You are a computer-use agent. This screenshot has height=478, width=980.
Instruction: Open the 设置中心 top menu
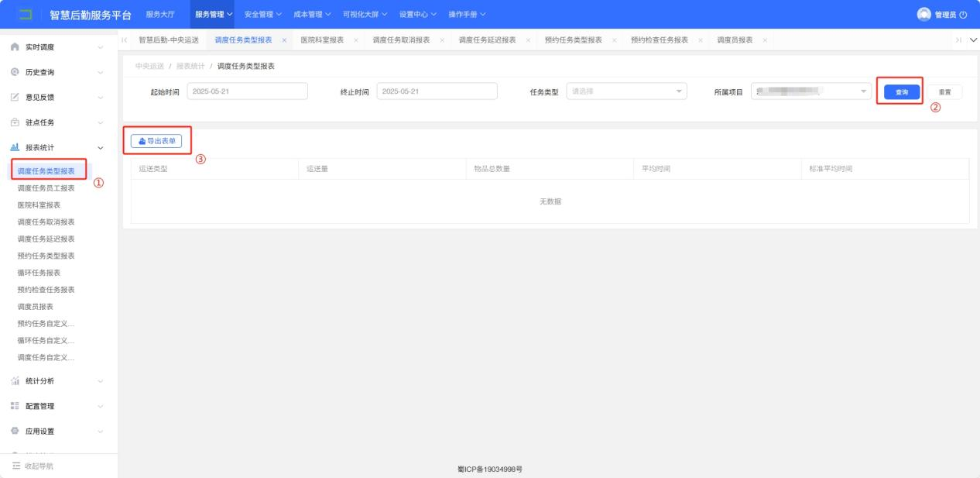tap(418, 14)
